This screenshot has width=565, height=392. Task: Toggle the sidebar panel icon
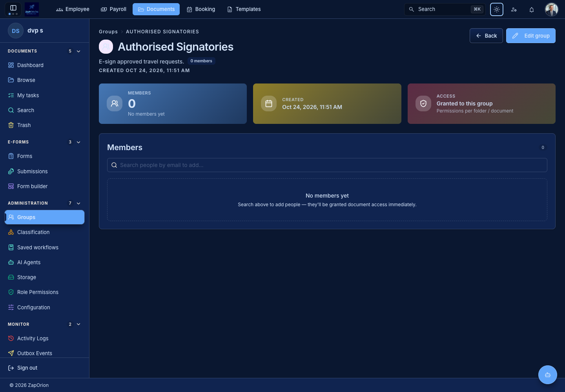(x=13, y=8)
